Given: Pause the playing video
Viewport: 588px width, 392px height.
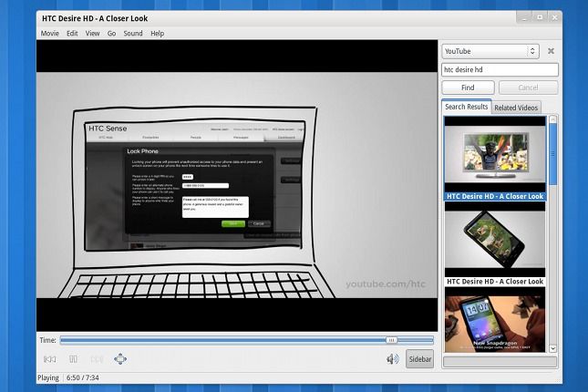Looking at the screenshot, I should click(x=74, y=359).
